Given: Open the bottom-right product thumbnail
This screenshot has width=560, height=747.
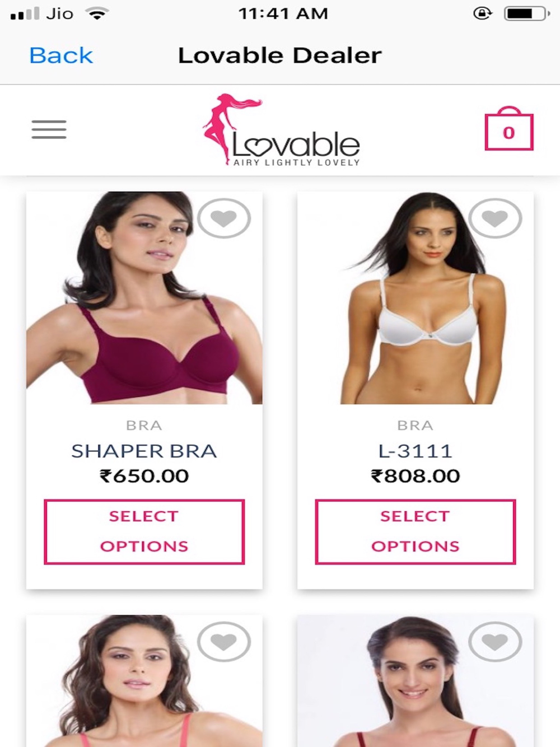Looking at the screenshot, I should 416,681.
